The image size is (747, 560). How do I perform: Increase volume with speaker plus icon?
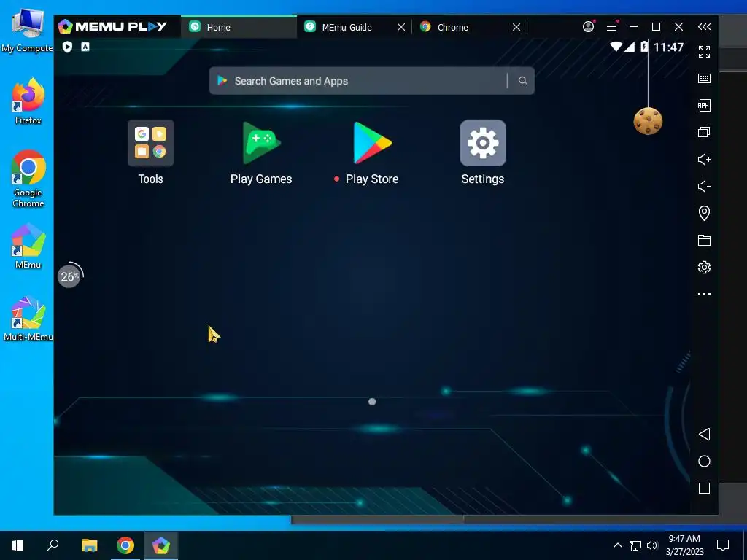click(704, 159)
